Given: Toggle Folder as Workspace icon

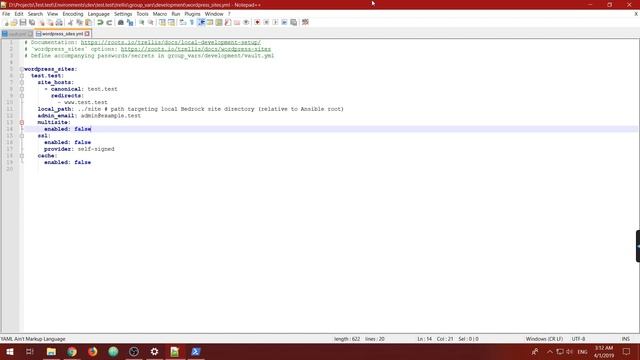Looking at the screenshot, I should click(237, 22).
